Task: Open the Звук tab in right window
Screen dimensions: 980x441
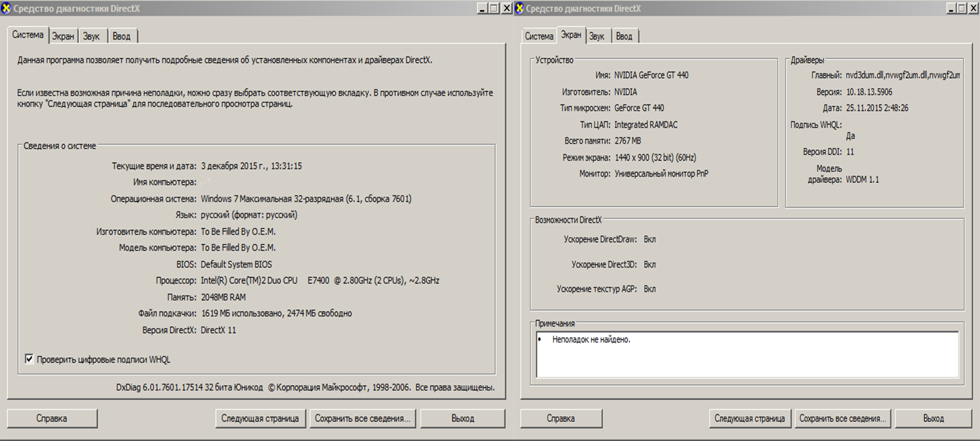Action: point(597,36)
